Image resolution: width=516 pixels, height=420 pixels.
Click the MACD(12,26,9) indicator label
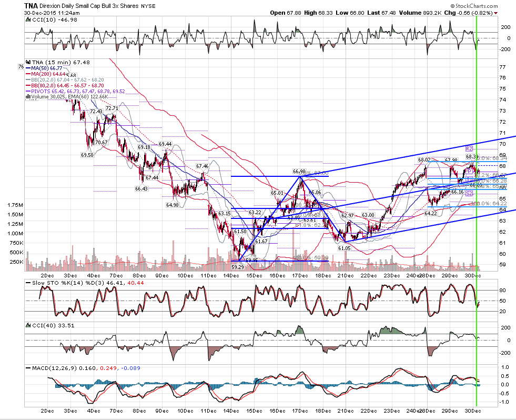(54, 368)
